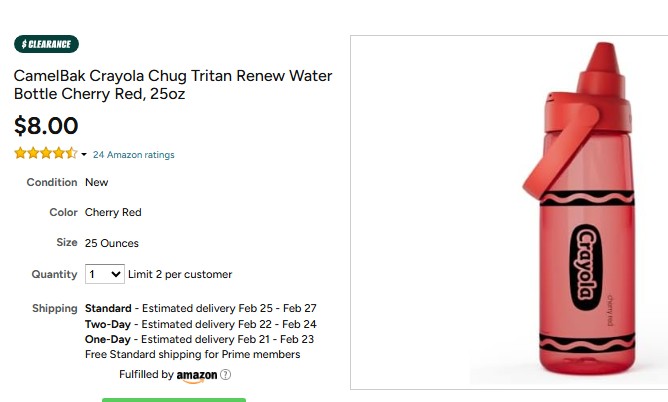Select the 25 Ounces size value

coord(112,243)
